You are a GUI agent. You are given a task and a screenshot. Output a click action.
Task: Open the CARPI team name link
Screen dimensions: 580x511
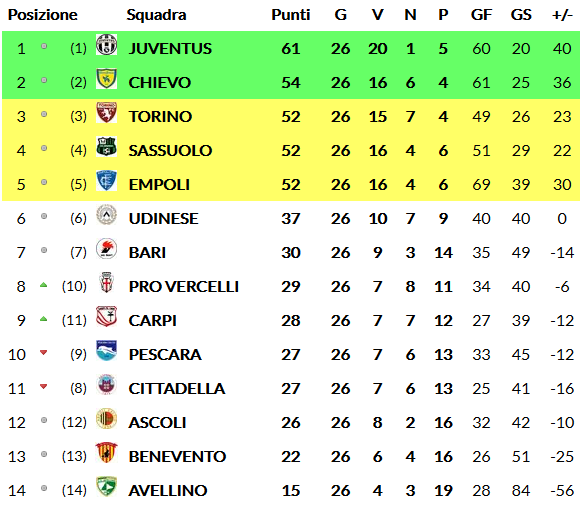(x=152, y=320)
